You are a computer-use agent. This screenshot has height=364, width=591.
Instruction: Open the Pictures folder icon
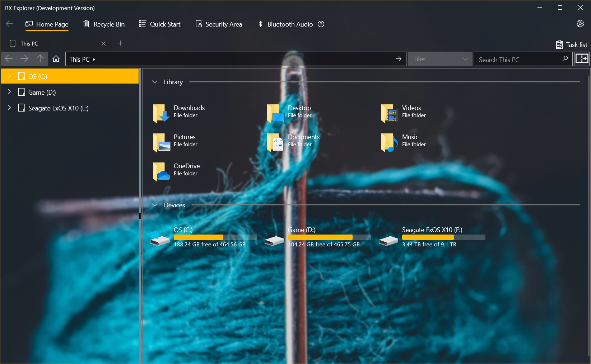coord(161,142)
